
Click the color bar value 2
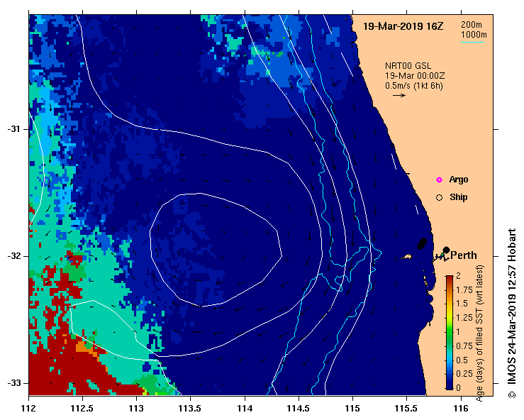pyautogui.click(x=459, y=276)
